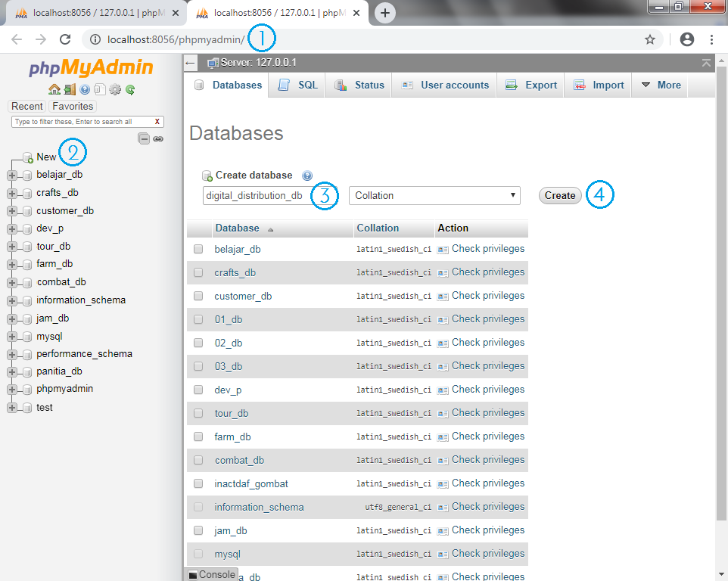
Task: Reload the navigation panel with the green refresh icon
Action: (129, 89)
